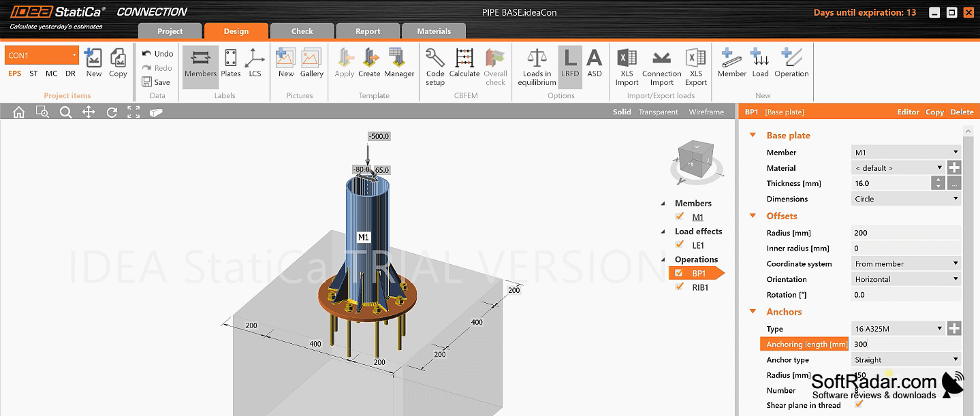Click the Delete link for BP1
The height and width of the screenshot is (416, 980).
962,112
